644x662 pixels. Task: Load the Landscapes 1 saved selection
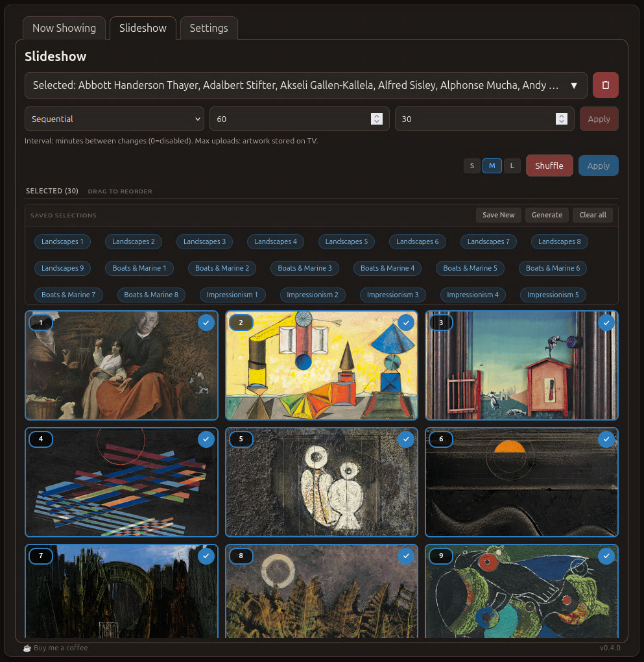pos(62,241)
